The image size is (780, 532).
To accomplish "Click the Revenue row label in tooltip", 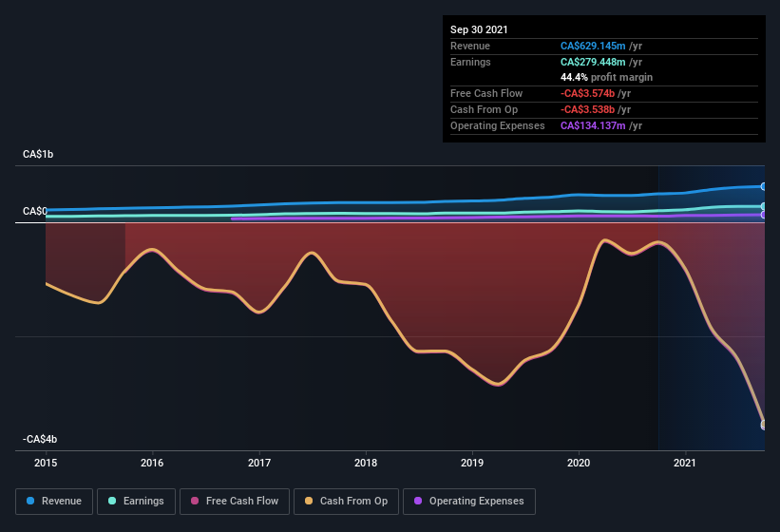I will (x=470, y=46).
